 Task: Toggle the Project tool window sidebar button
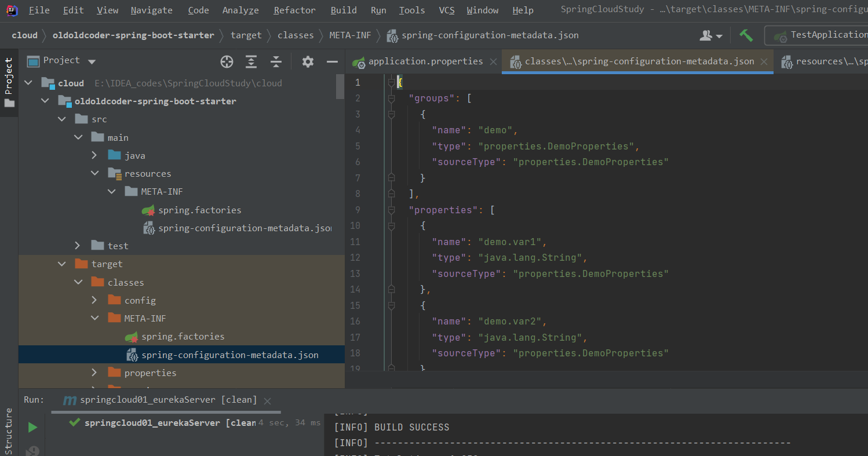click(9, 82)
